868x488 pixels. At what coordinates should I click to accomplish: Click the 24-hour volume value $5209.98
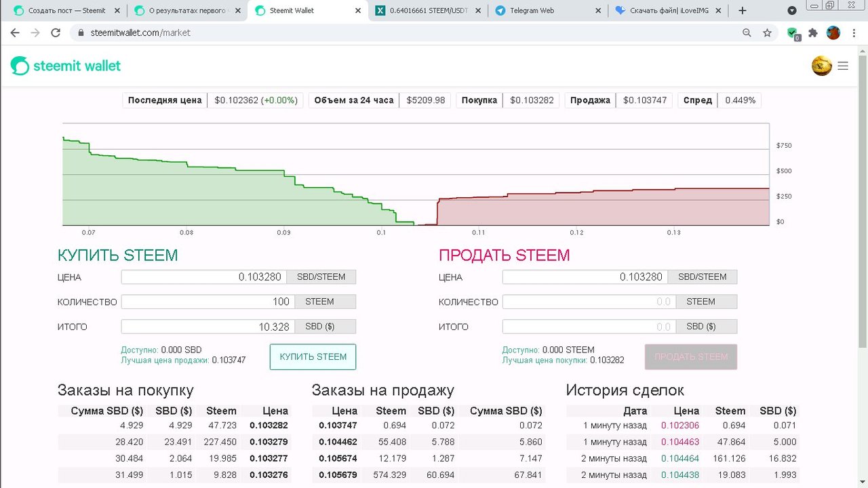pyautogui.click(x=426, y=100)
